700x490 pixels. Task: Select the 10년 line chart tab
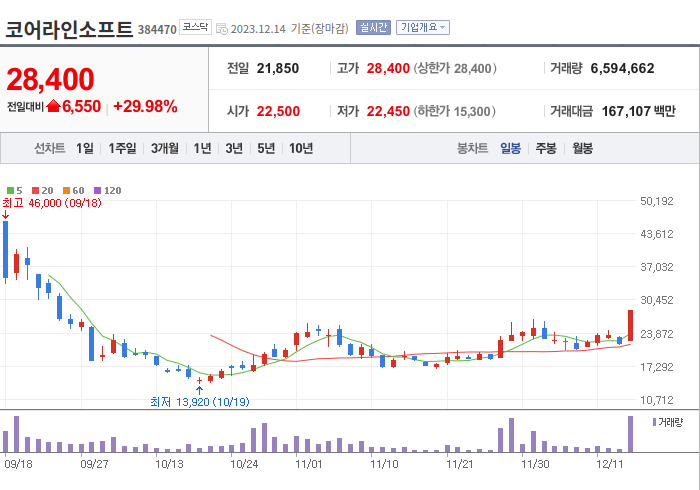click(300, 148)
